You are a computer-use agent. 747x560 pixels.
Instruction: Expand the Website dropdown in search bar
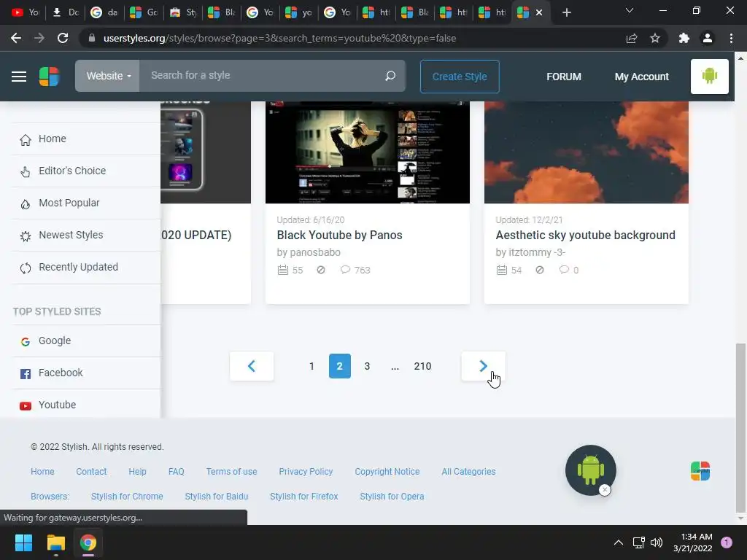pyautogui.click(x=108, y=76)
